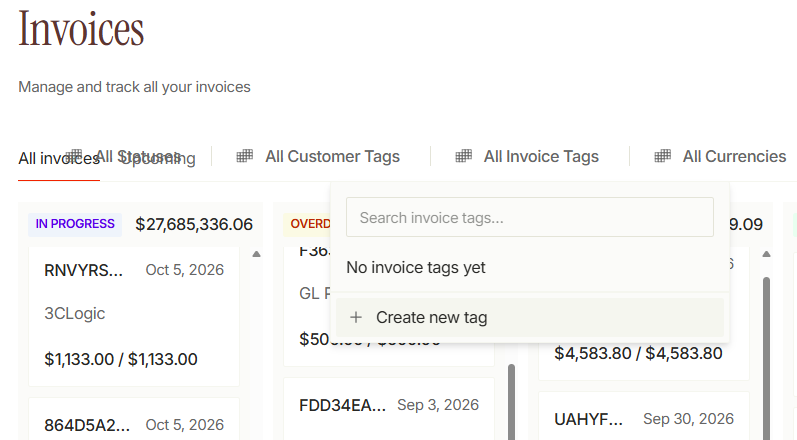Image resolution: width=797 pixels, height=440 pixels.
Task: Click the Oct 5, 2026 date on RNVYRS card
Action: [185, 270]
